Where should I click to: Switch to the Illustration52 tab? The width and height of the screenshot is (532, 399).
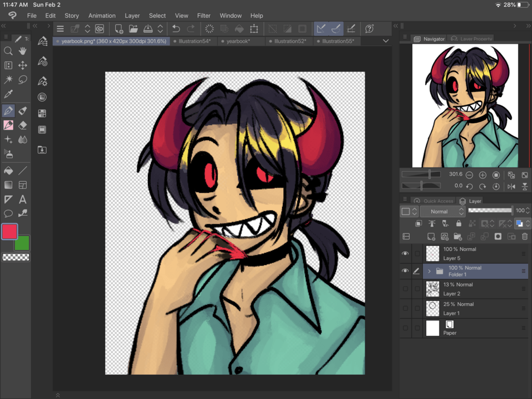(x=290, y=41)
